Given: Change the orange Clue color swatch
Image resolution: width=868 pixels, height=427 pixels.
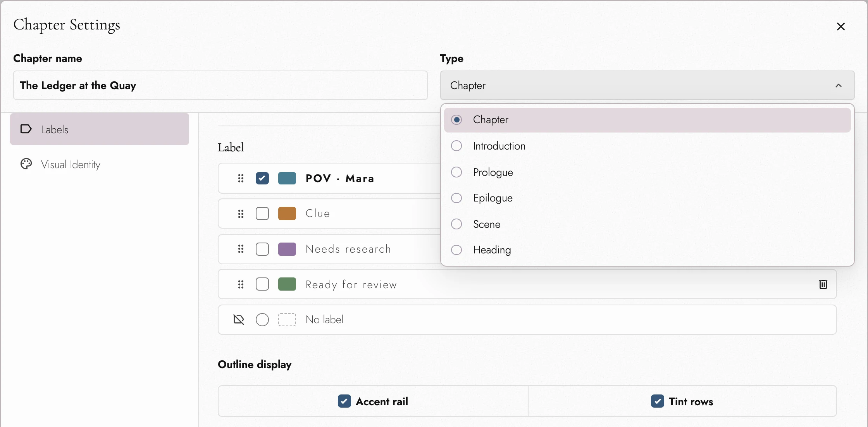Looking at the screenshot, I should [287, 213].
